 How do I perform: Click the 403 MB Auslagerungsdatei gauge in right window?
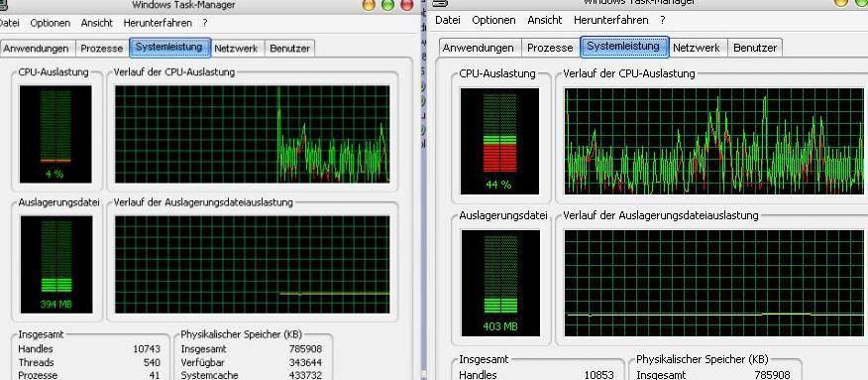click(500, 283)
